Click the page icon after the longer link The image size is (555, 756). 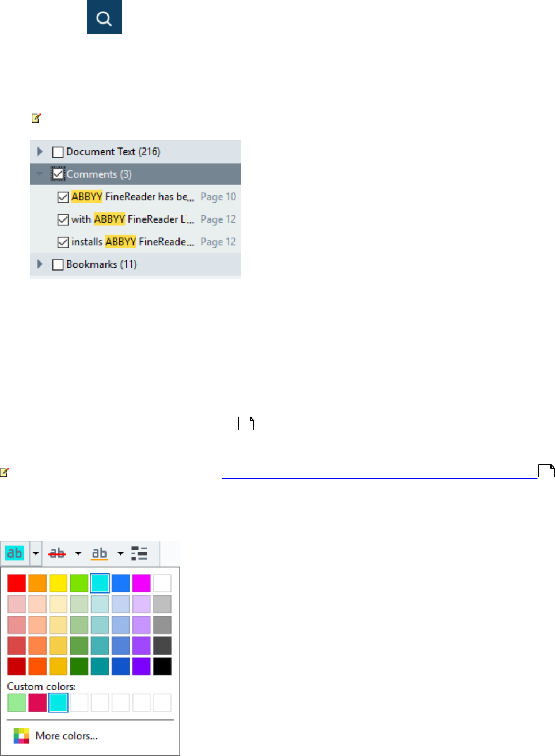point(546,471)
